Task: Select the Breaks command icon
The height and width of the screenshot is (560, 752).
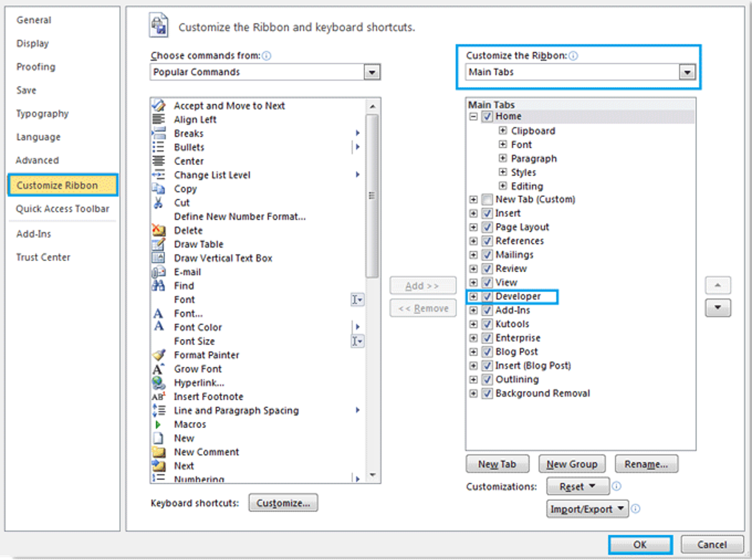Action: coord(159,133)
